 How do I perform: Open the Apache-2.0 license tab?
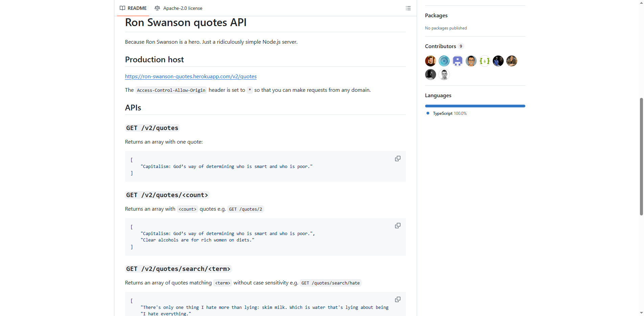(183, 8)
